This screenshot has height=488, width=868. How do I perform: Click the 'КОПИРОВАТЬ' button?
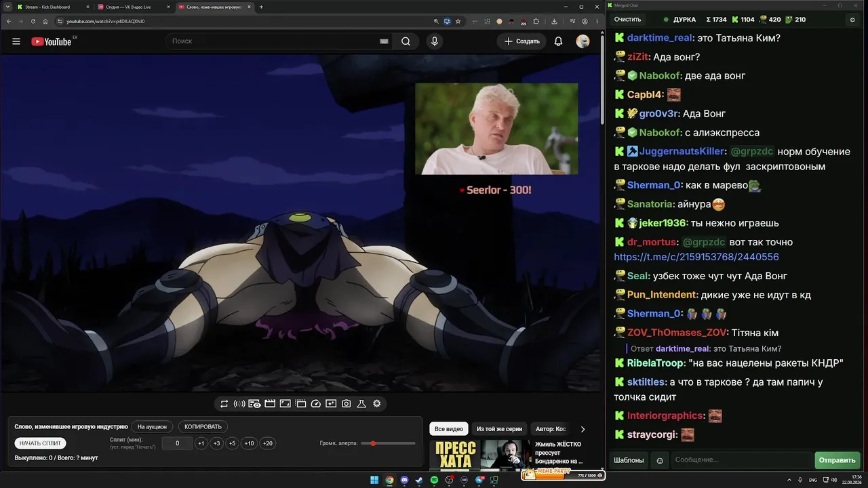(x=203, y=427)
